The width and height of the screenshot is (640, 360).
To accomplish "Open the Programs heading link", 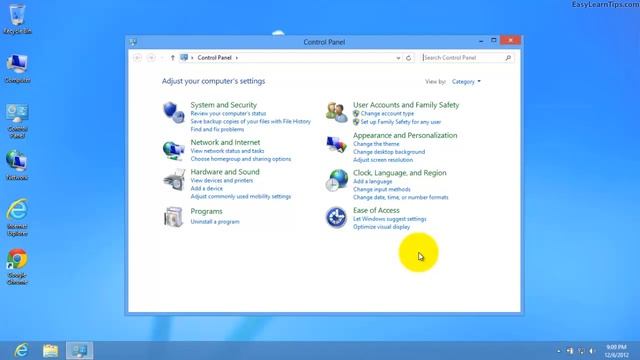I will pyautogui.click(x=207, y=211).
